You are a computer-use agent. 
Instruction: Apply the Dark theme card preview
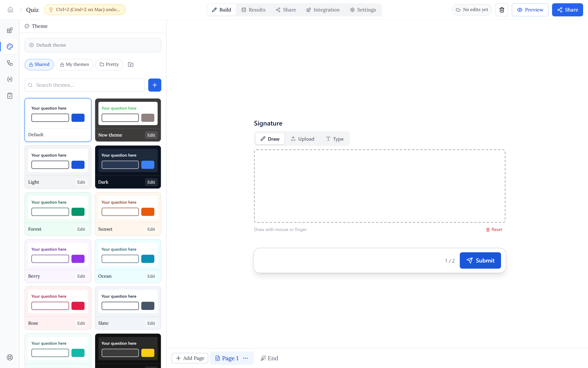point(128,160)
